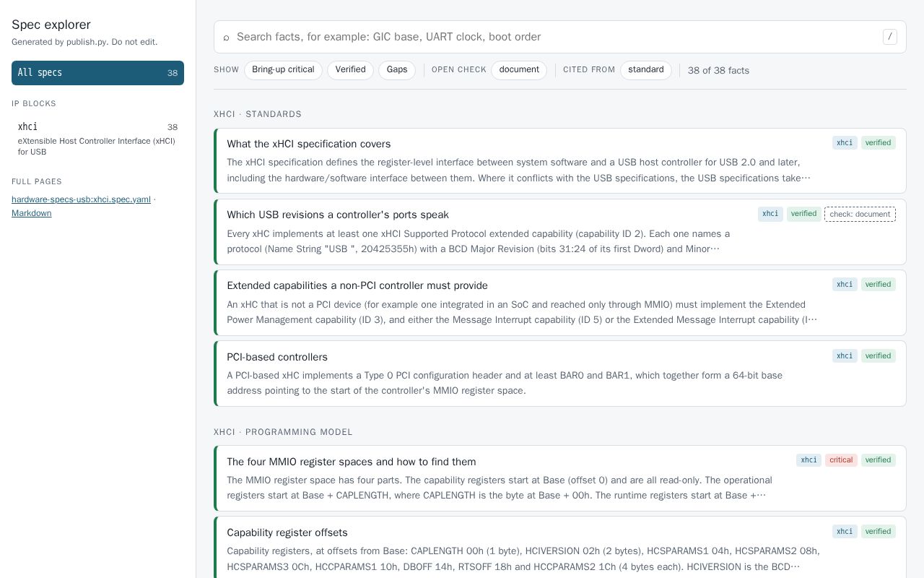Click the check: document badge

(x=860, y=214)
